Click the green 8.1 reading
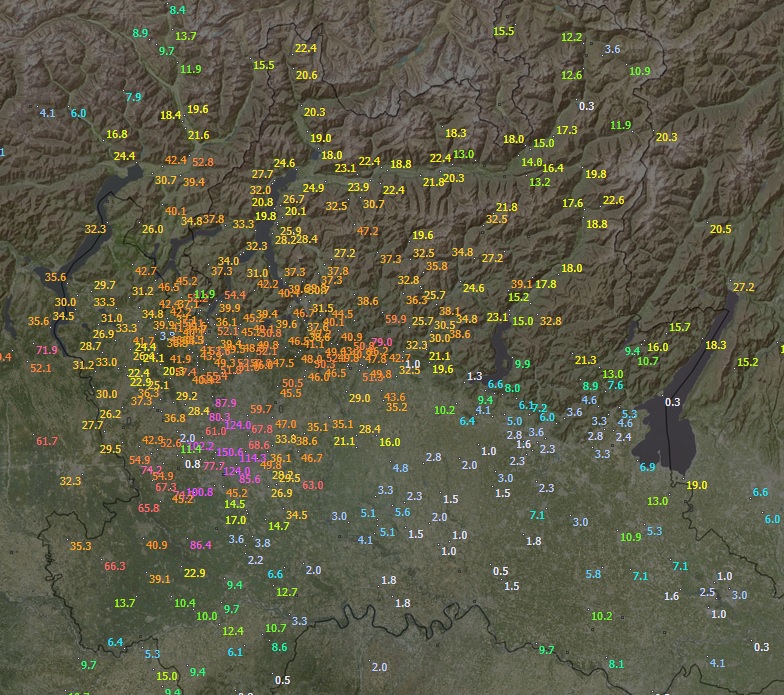This screenshot has height=695, width=784. point(616,664)
